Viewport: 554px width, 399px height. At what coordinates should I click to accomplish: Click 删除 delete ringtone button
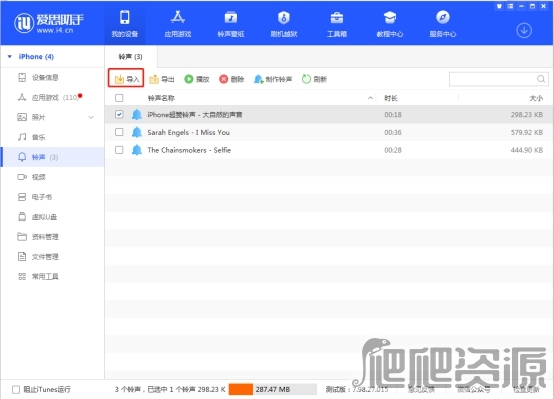point(231,79)
